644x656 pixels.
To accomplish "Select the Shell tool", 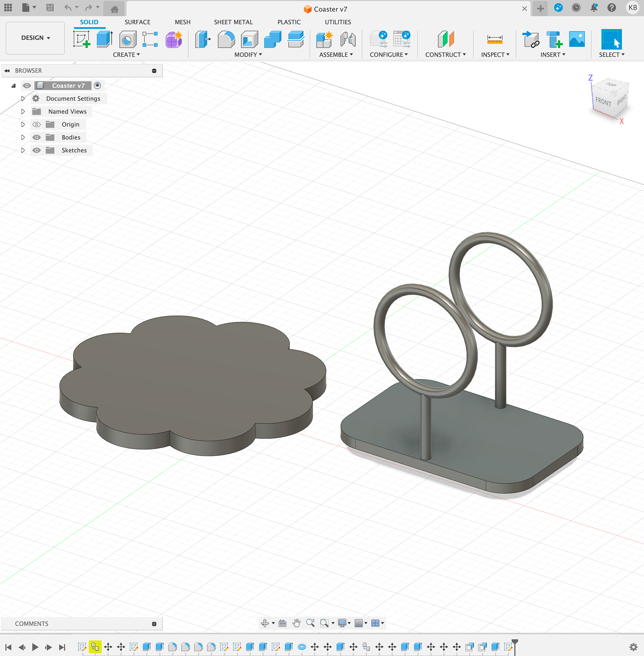I will (x=249, y=39).
